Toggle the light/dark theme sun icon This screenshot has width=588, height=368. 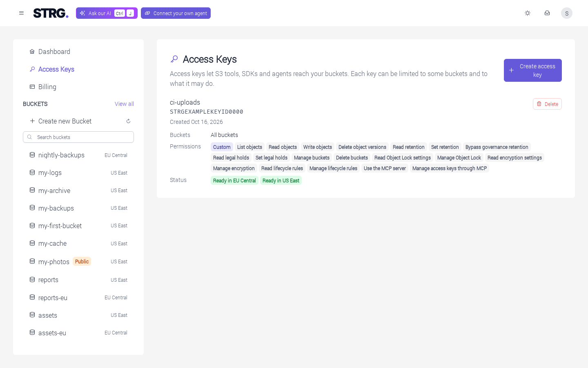pyautogui.click(x=528, y=13)
